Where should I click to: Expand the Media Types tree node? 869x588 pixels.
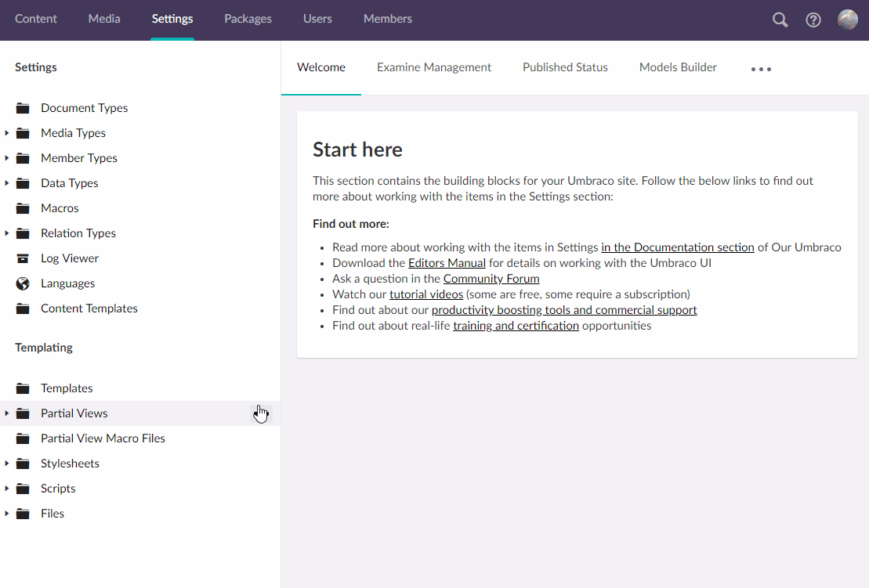[6, 133]
